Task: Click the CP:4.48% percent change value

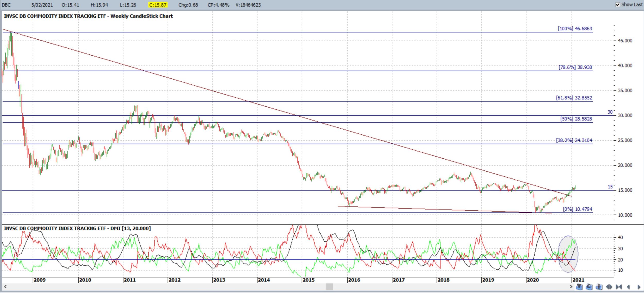Action: pyautogui.click(x=218, y=5)
